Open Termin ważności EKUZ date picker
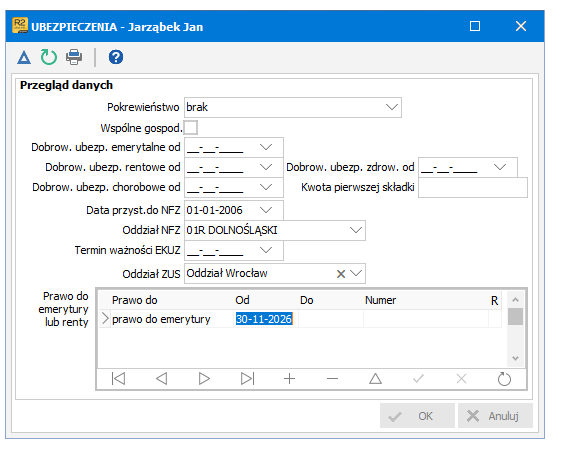 [266, 250]
